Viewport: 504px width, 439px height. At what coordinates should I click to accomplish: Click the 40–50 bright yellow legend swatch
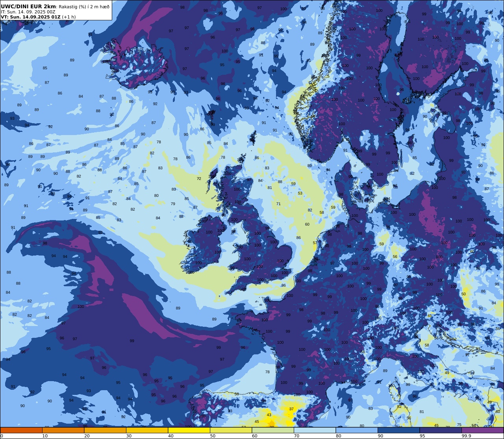tap(189, 430)
